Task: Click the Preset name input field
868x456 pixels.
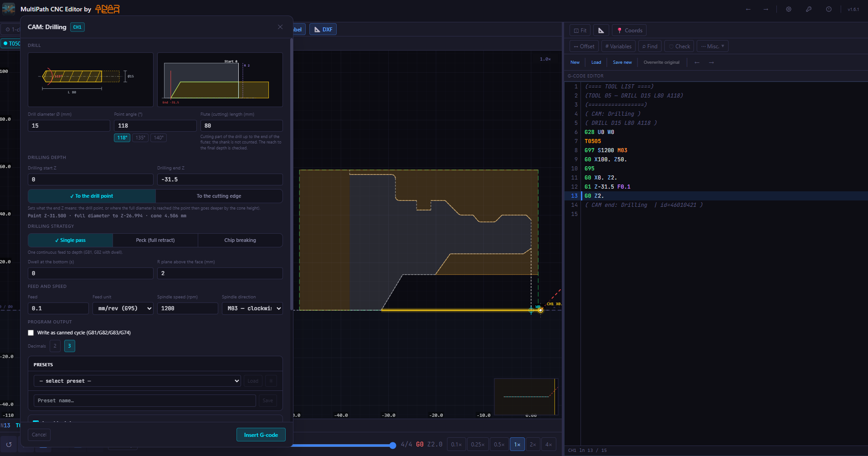Action: [x=145, y=400]
